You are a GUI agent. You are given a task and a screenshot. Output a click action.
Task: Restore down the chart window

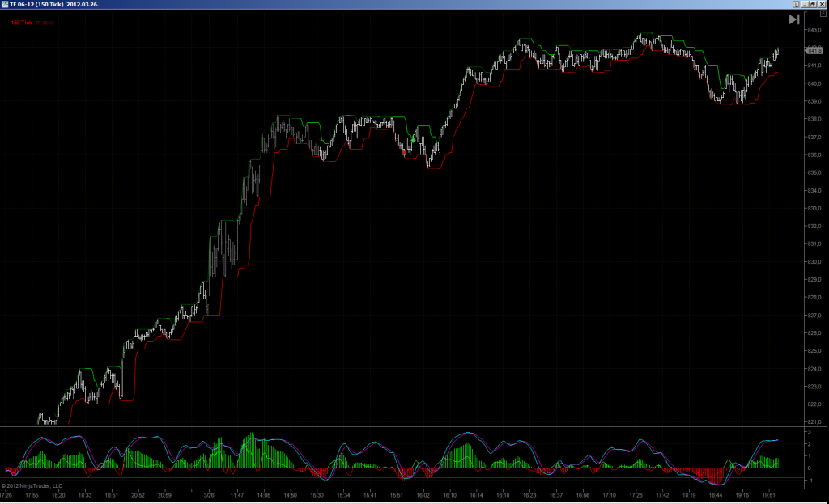[x=813, y=4]
